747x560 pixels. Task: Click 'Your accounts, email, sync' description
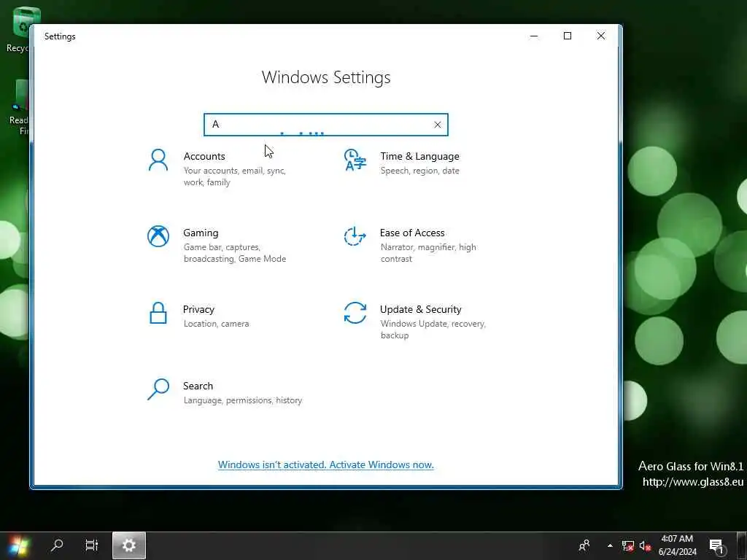[234, 176]
